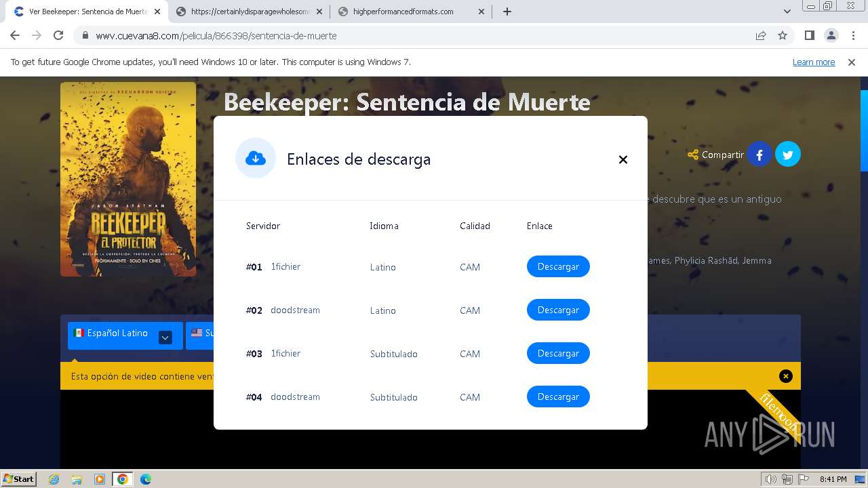The height and width of the screenshot is (488, 868).
Task: Go forward in browser history
Action: click(37, 35)
